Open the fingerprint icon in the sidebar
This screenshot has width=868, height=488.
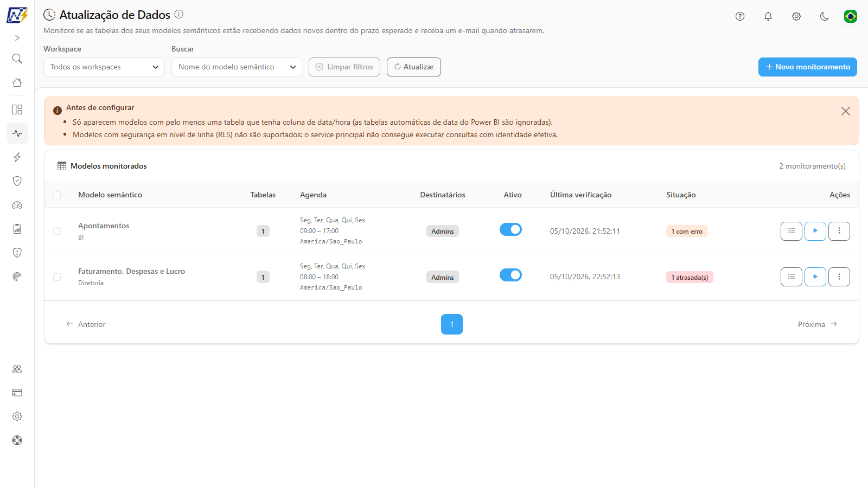pos(17,277)
